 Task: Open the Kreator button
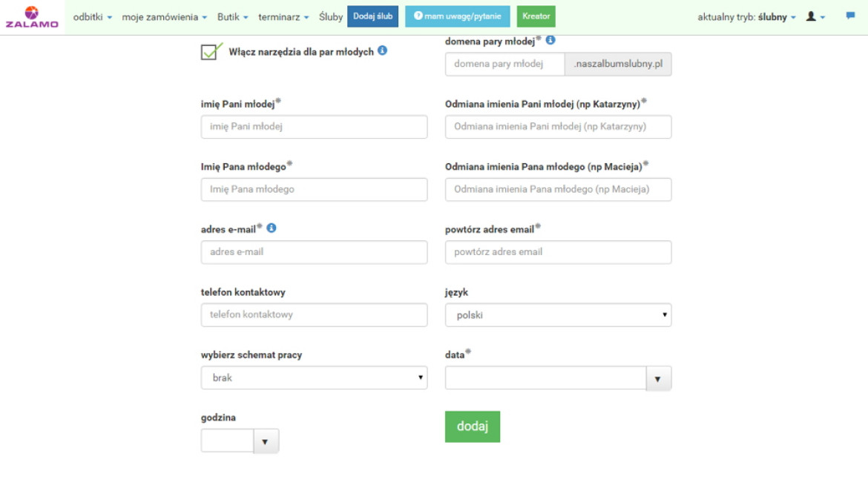(536, 16)
